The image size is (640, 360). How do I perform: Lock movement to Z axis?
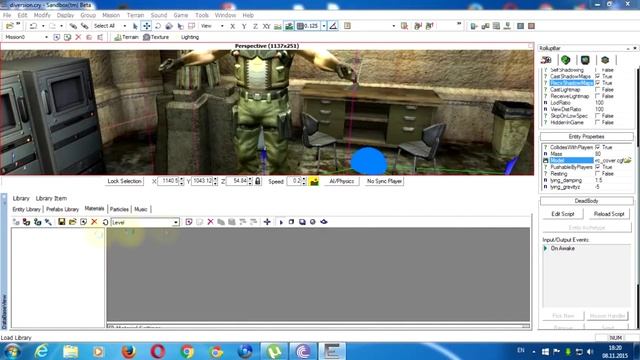[x=255, y=26]
